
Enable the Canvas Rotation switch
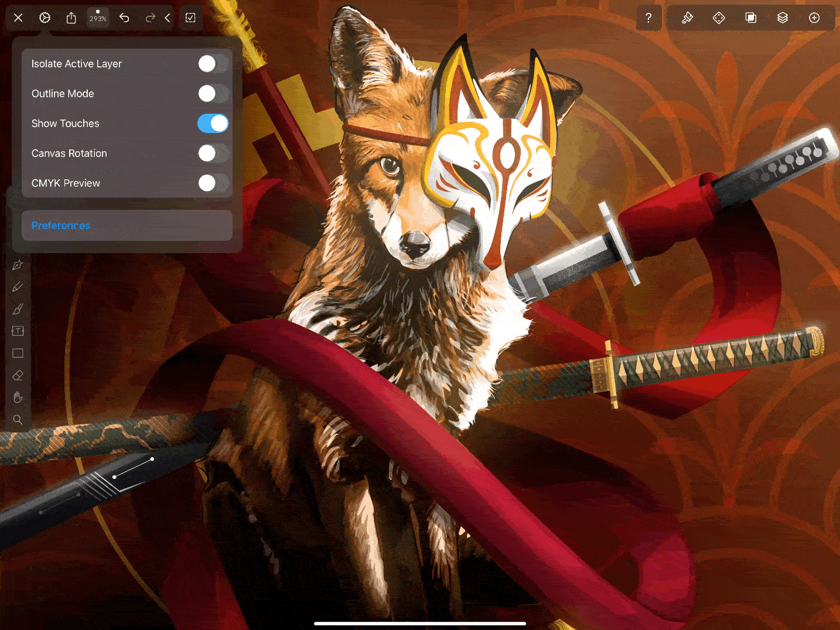click(x=213, y=153)
